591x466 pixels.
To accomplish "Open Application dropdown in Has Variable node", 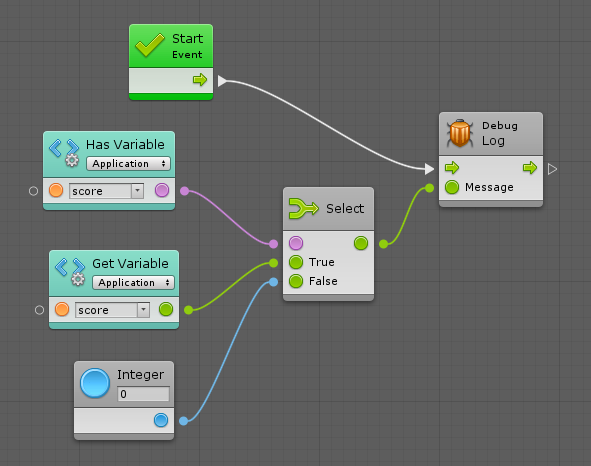I will [128, 164].
